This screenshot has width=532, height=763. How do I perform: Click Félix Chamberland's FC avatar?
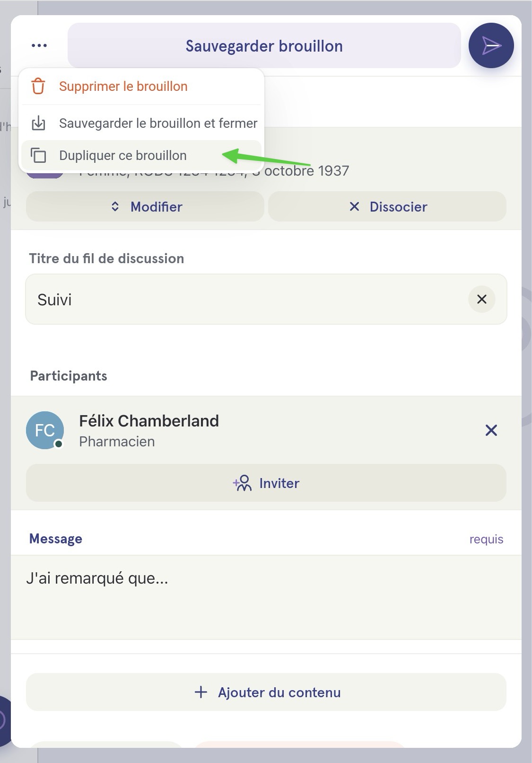click(x=45, y=430)
